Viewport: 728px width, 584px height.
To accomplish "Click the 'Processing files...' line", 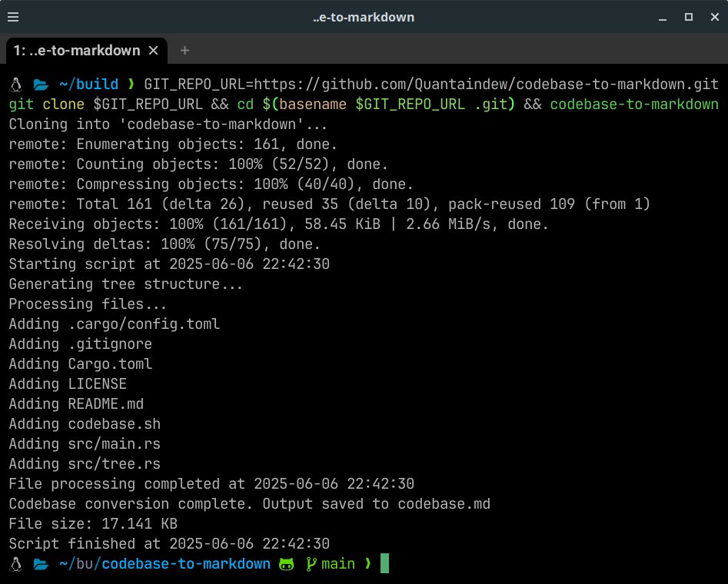I will point(88,304).
